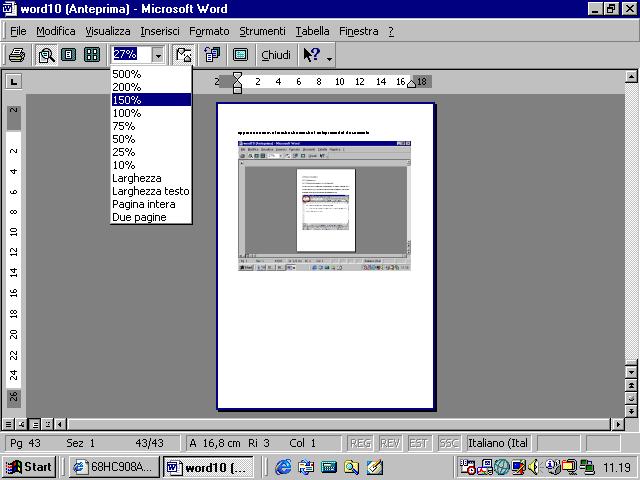Toggle the ruler display icon
640x480 pixels.
pos(183,55)
